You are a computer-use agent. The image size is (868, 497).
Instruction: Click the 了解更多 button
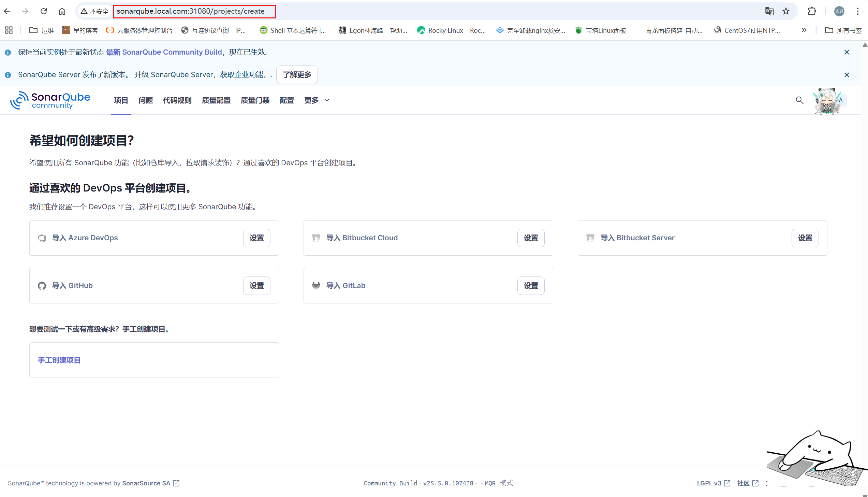point(297,75)
